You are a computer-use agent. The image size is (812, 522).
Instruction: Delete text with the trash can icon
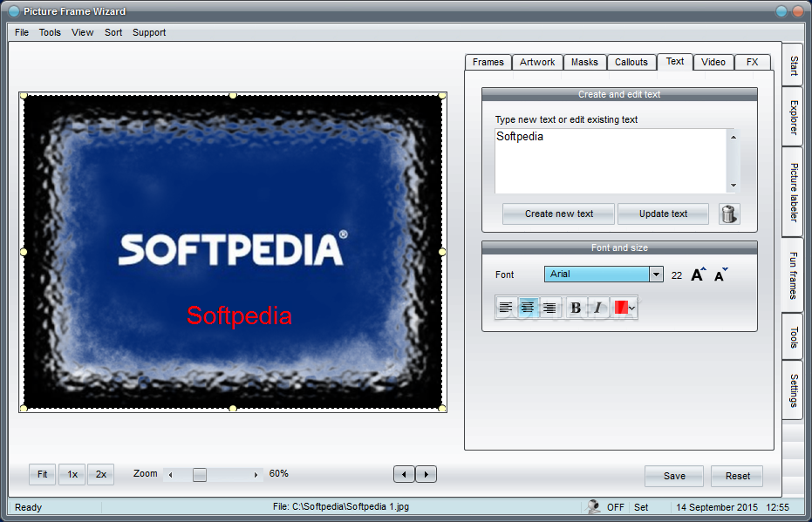coord(729,214)
